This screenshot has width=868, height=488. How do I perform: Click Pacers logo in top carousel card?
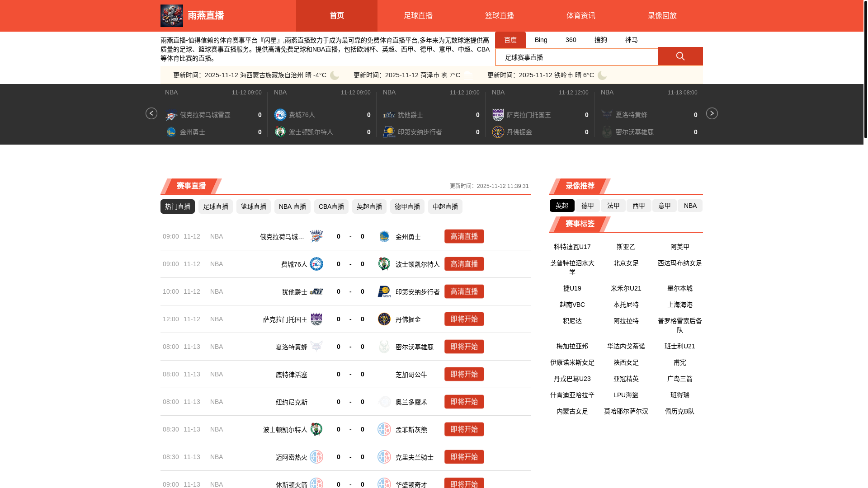389,132
